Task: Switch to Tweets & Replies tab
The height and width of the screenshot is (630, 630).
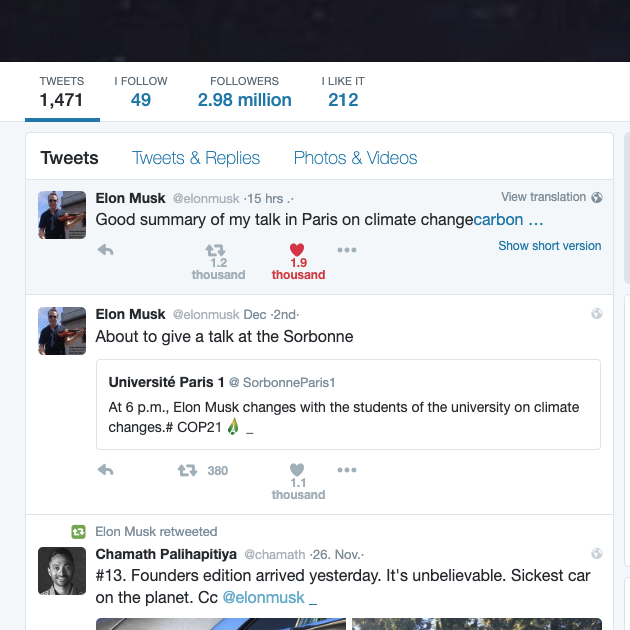Action: coord(196,158)
